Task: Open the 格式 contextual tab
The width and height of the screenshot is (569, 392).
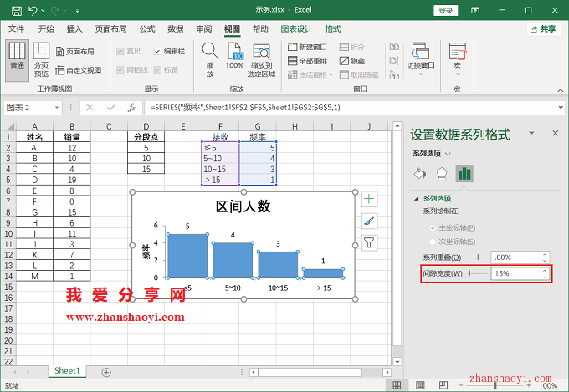Action: point(333,29)
